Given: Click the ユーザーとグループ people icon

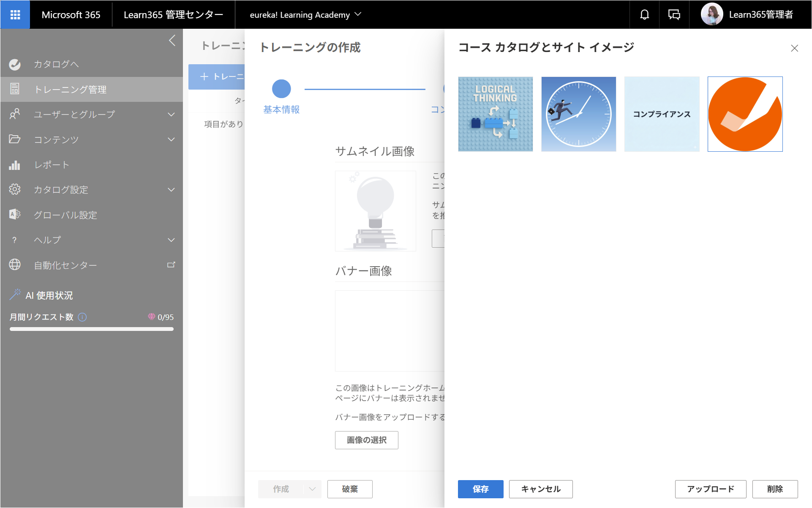Looking at the screenshot, I should pos(15,114).
